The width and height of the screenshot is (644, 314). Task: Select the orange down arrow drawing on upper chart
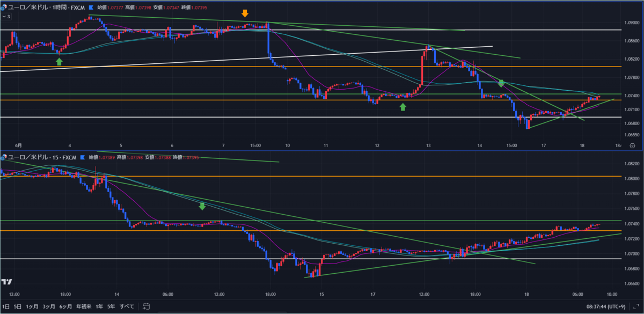[x=245, y=14]
